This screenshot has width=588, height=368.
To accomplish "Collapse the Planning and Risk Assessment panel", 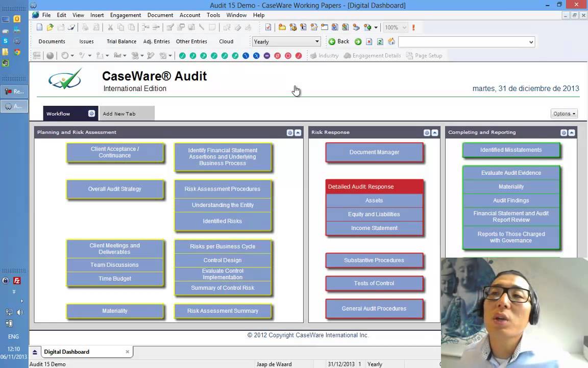I will [298, 132].
